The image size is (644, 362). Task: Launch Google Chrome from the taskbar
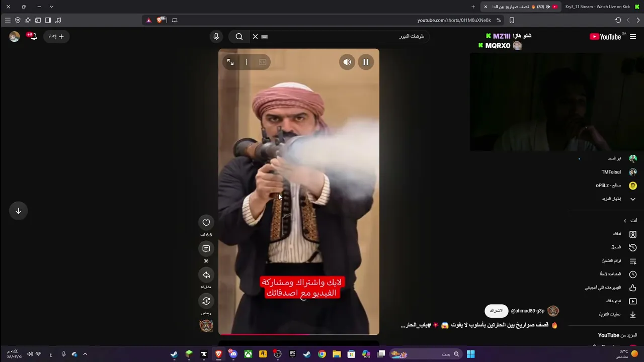322,354
